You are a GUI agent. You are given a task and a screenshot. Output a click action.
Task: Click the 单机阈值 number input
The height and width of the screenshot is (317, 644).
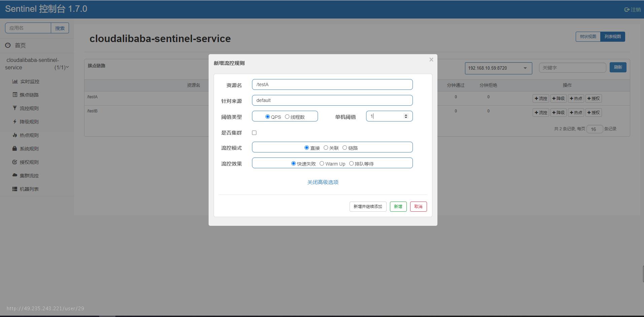(x=389, y=116)
